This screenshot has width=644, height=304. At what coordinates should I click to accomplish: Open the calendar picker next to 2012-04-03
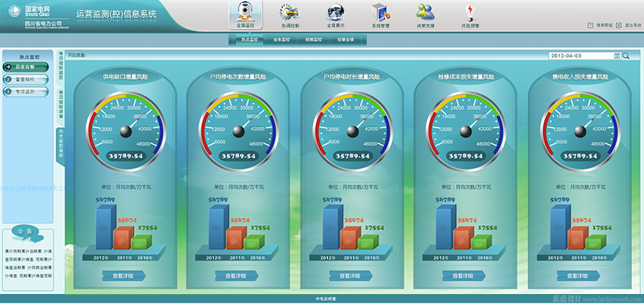617,56
